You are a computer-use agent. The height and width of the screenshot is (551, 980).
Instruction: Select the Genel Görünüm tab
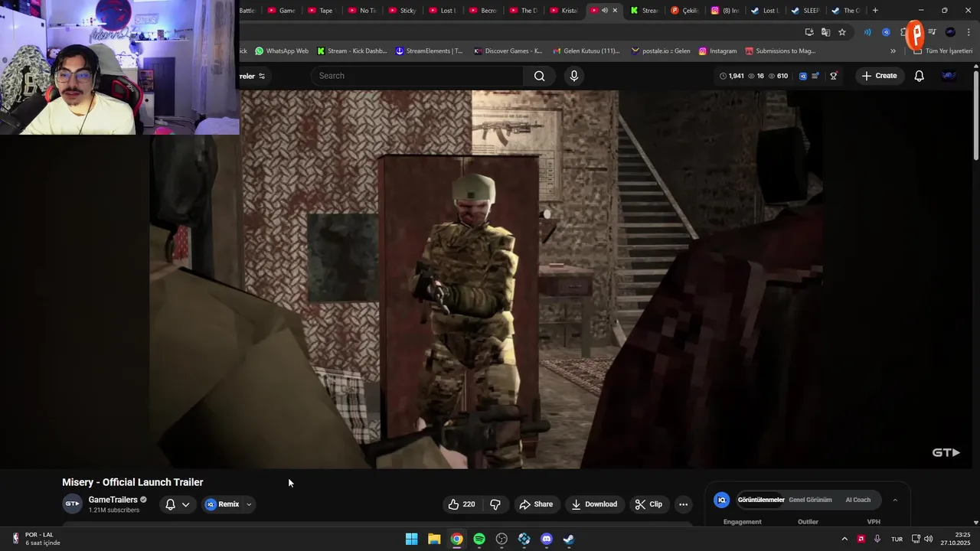point(810,500)
